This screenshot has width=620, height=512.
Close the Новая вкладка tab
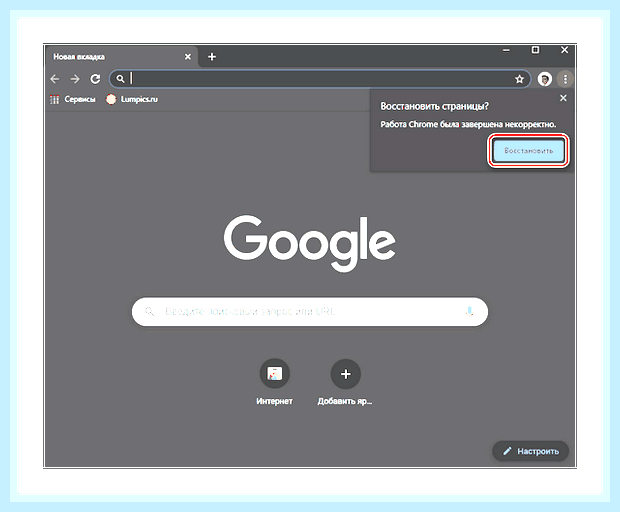click(x=188, y=57)
